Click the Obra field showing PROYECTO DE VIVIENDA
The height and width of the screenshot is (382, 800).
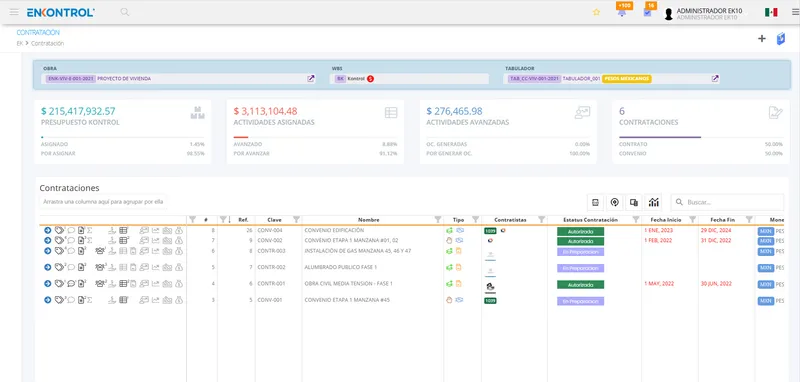point(180,79)
